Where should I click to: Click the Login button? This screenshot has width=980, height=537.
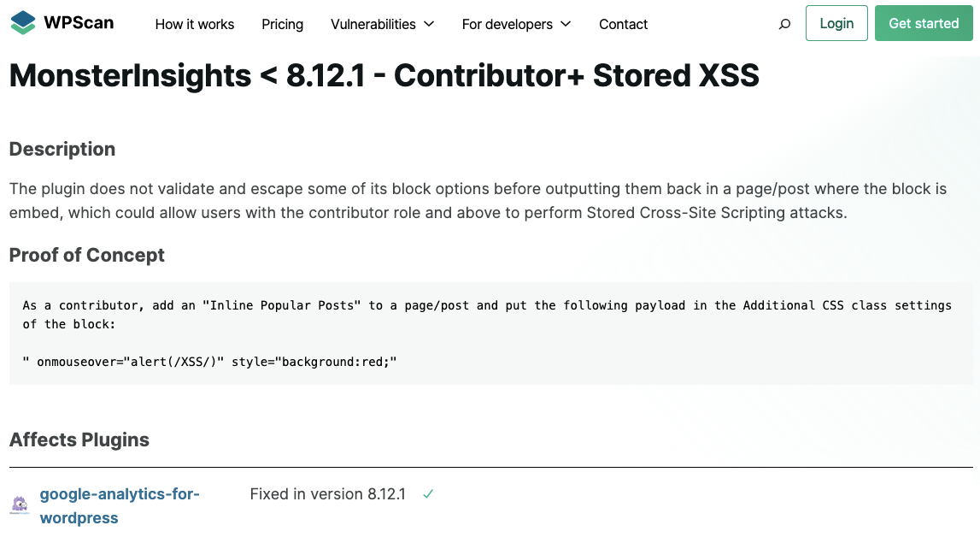pos(836,23)
